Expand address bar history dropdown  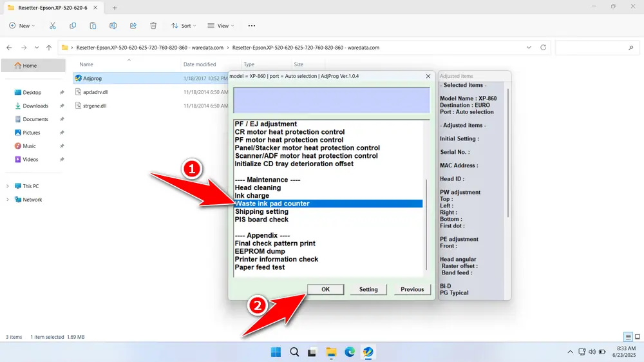coord(529,48)
